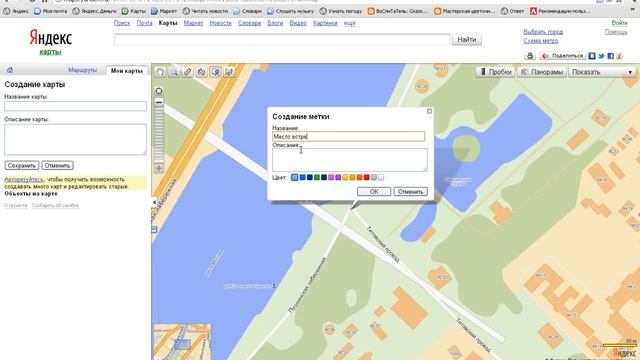Open the Схема метро link

coord(540,41)
